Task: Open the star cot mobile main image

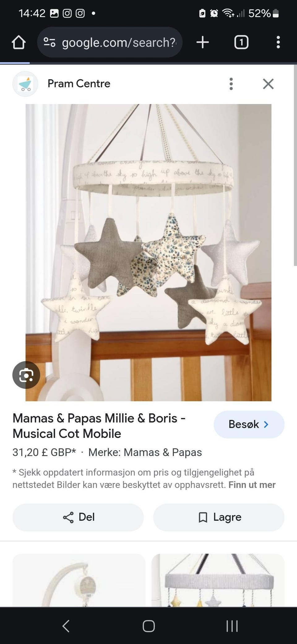Action: [148, 253]
